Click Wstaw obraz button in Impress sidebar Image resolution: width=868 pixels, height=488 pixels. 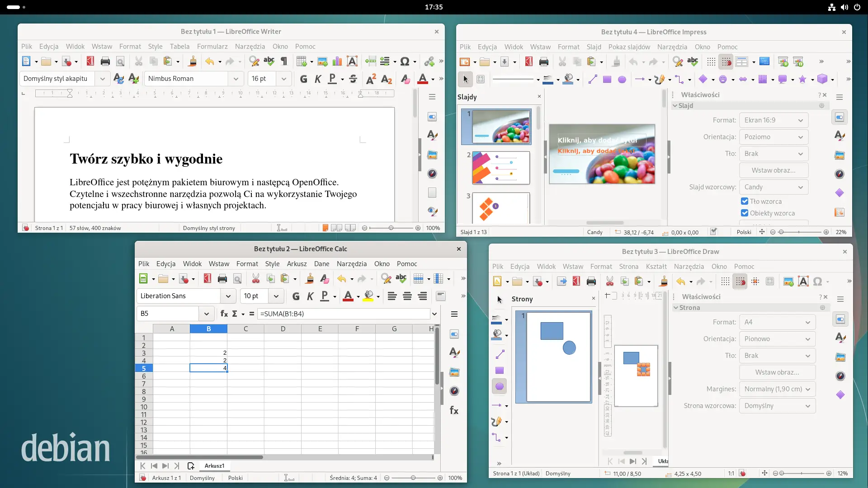click(774, 170)
